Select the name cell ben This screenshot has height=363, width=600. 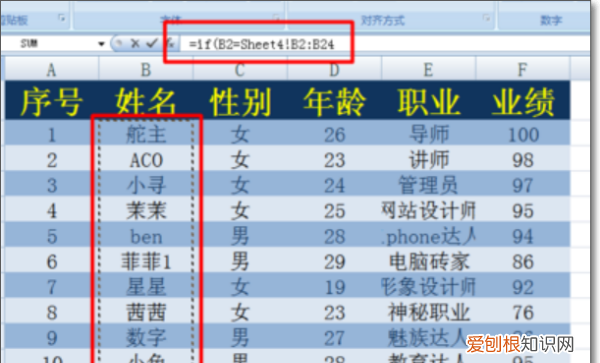click(146, 236)
